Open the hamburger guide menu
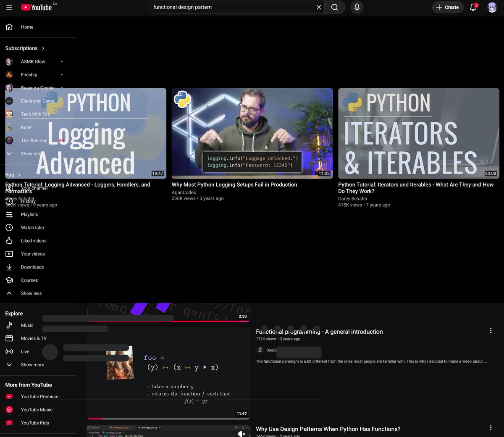The width and height of the screenshot is (504, 437). tap(9, 7)
